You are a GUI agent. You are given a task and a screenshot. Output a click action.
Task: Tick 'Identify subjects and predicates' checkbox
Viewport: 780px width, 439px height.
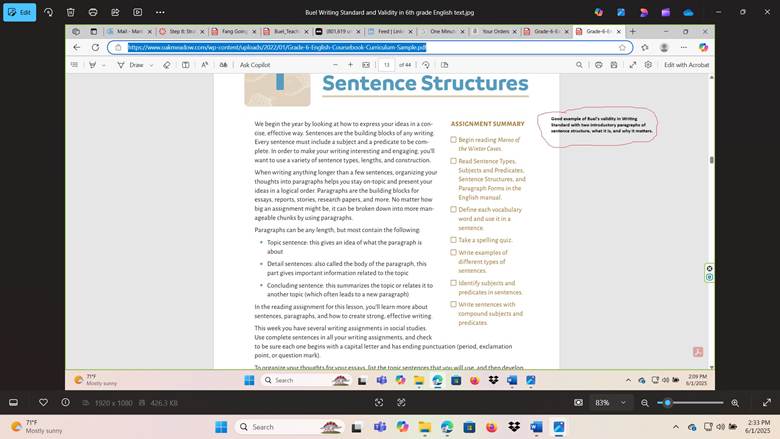(x=453, y=284)
